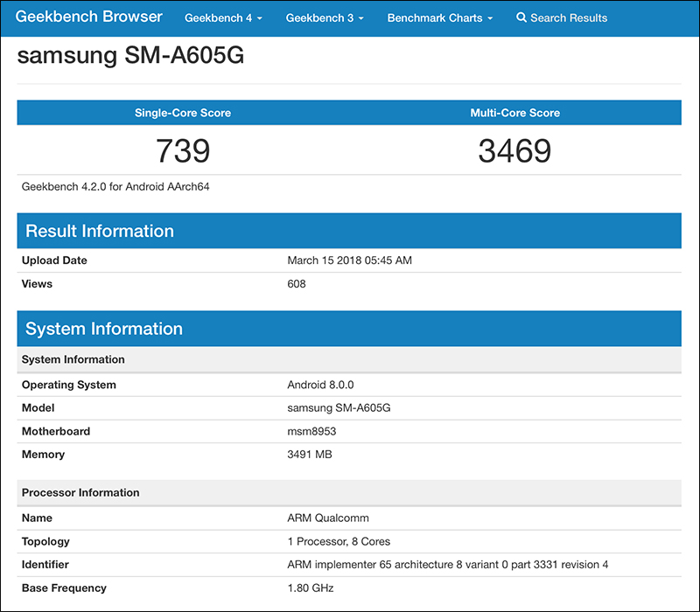The width and height of the screenshot is (700, 612).
Task: Open Search Results from the navigation bar
Action: (569, 17)
